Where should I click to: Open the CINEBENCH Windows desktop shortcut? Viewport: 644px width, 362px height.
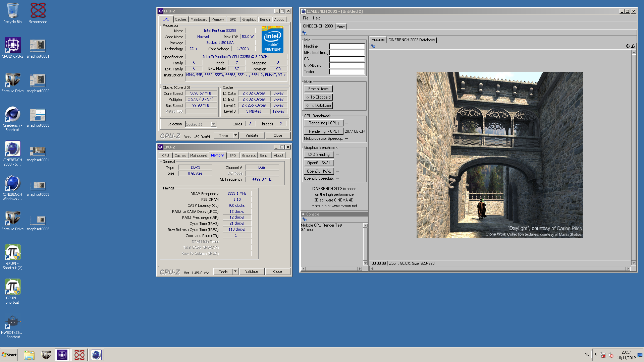(x=12, y=188)
